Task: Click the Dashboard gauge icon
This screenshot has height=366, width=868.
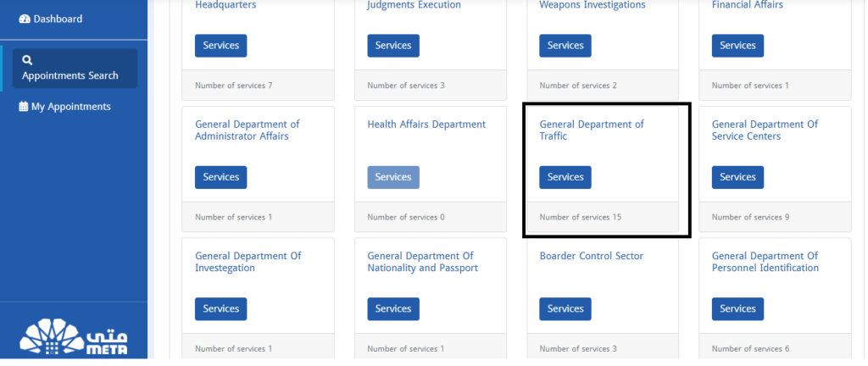Action: (x=24, y=19)
